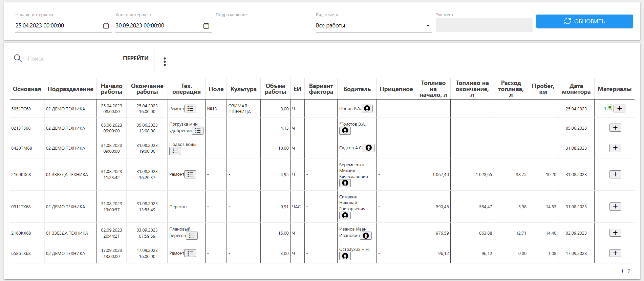Open driver profile icon for Попов Р.А.
644x281 pixels.
pos(367,109)
